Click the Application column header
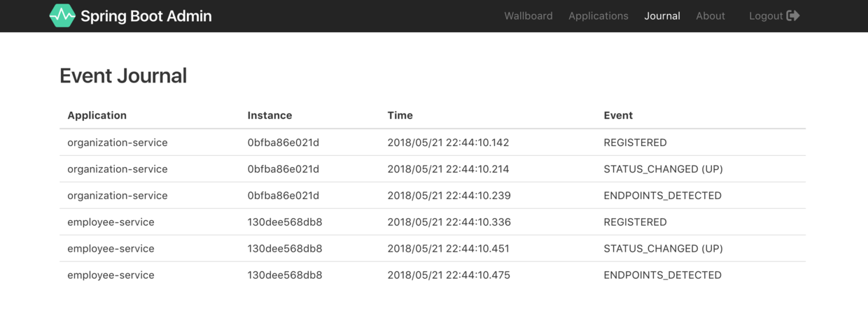This screenshot has height=318, width=868. click(x=97, y=115)
